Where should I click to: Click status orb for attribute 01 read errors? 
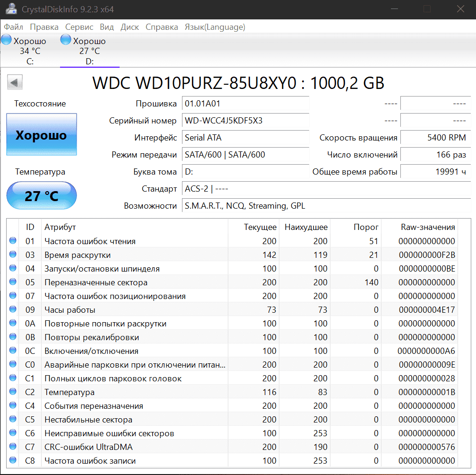click(x=13, y=241)
